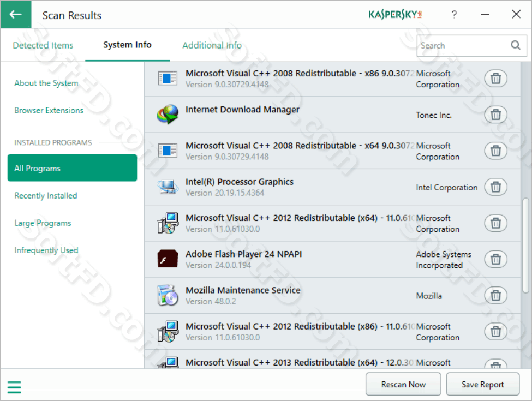The height and width of the screenshot is (401, 532).
Task: Uninstall Internet Download Manager via trash icon
Action: coord(495,115)
